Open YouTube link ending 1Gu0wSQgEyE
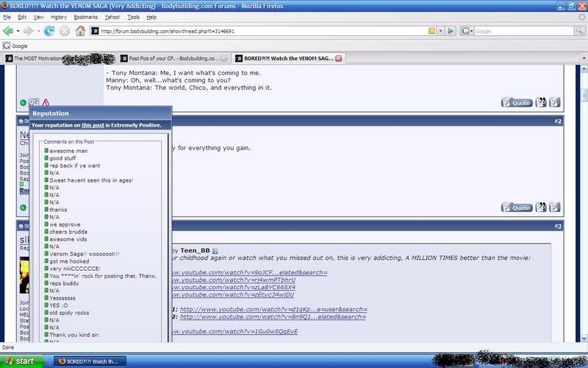This screenshot has height=368, width=588. point(235,331)
